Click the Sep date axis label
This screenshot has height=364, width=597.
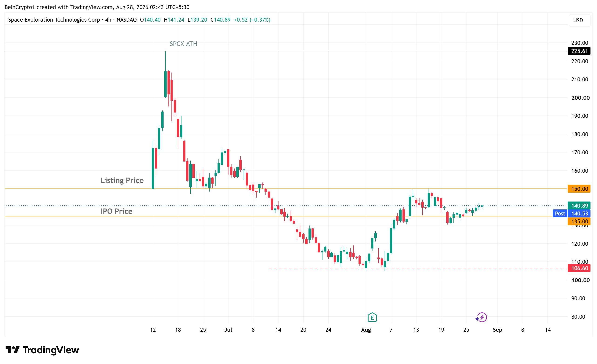[497, 330]
